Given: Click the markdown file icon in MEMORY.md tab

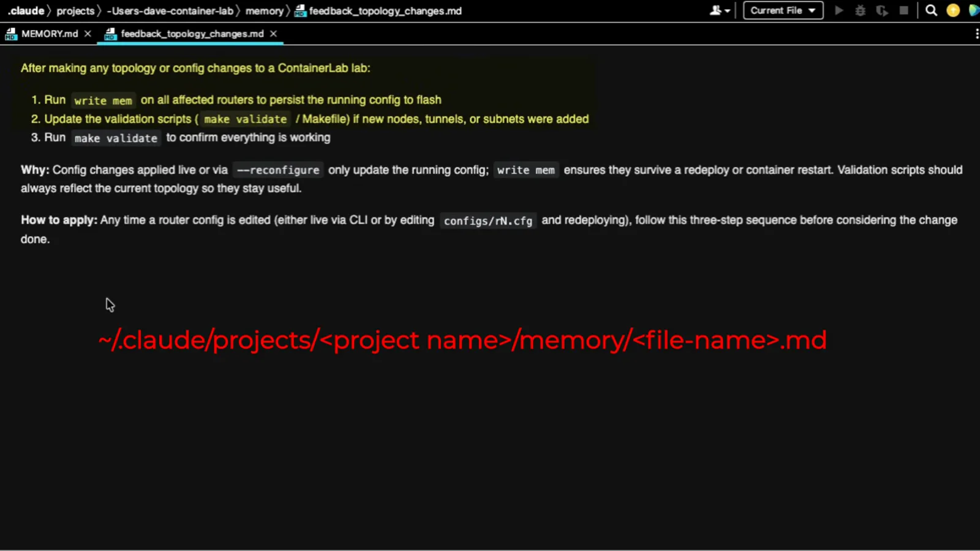Looking at the screenshot, I should [11, 34].
